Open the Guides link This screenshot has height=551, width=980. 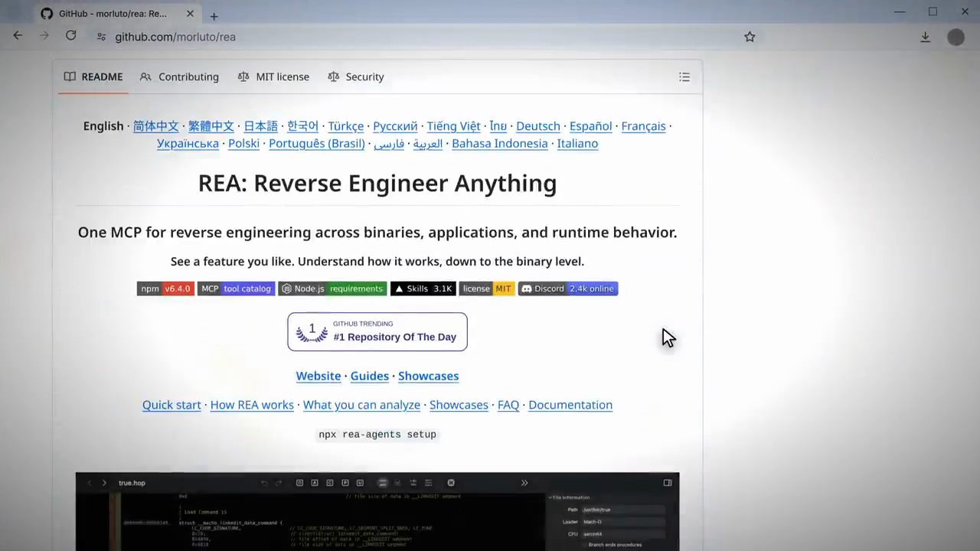coord(370,376)
